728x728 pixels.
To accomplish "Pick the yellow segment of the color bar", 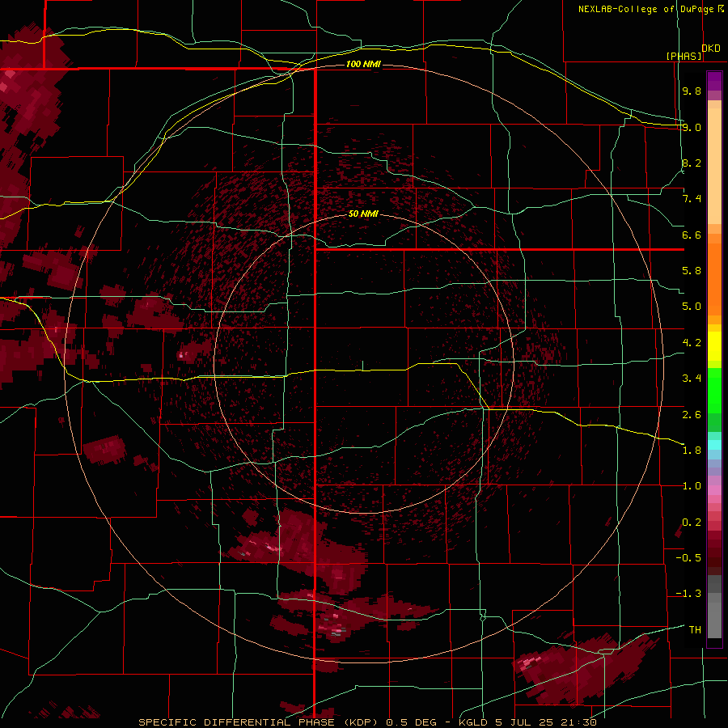I will 714,346.
